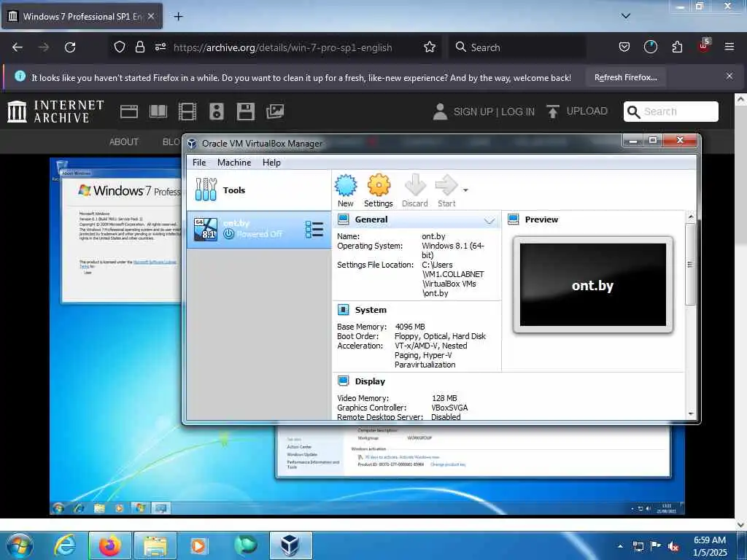Open the Start button dropdown arrow
Screen dimensions: 747x560
coord(465,190)
